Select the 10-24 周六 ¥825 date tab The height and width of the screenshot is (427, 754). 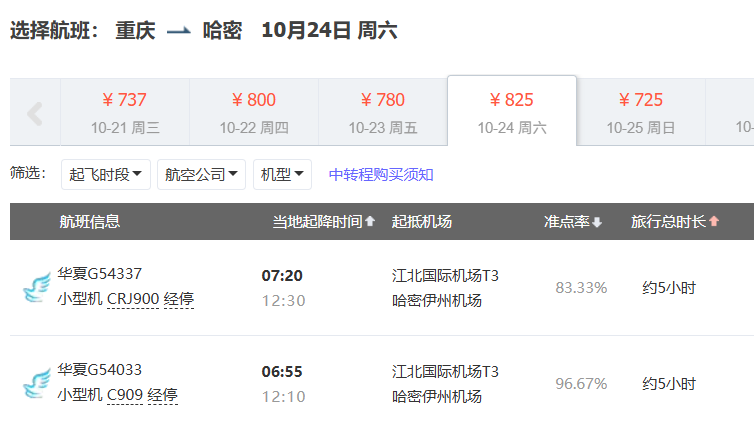pos(512,112)
